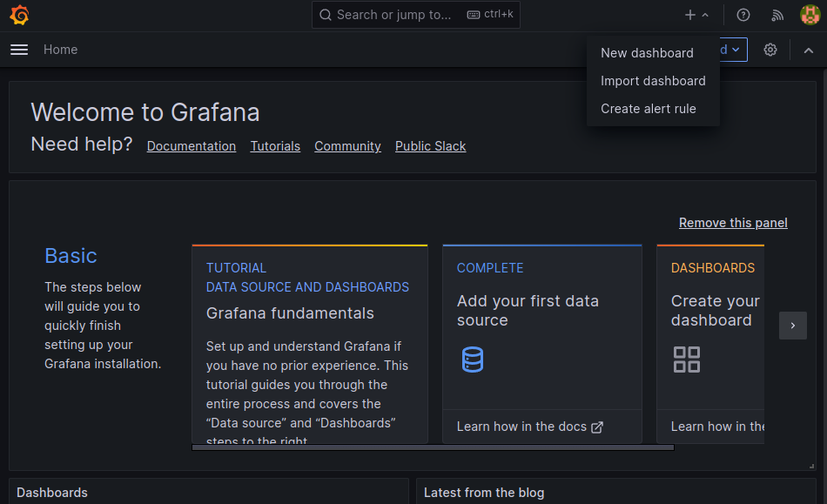Screen dimensions: 827x504
Task: Open the Public Slack link
Action: point(430,146)
